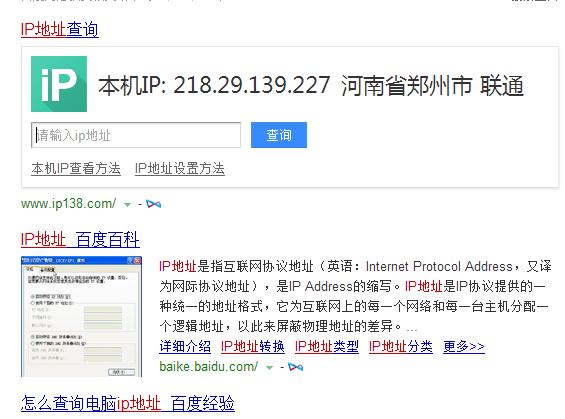The image size is (565, 419).
Task: Open 怎么查询电脑ip地址_百度经验 result
Action: [x=128, y=403]
